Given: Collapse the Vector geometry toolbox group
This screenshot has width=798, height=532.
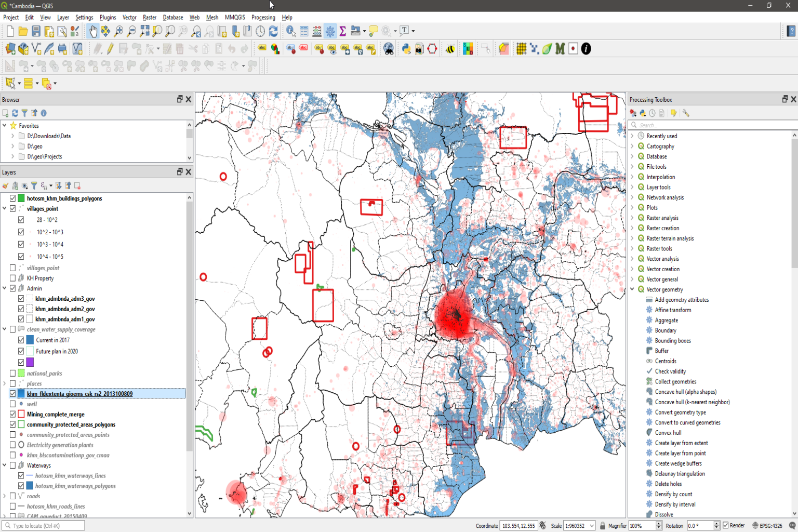Looking at the screenshot, I should pos(632,289).
